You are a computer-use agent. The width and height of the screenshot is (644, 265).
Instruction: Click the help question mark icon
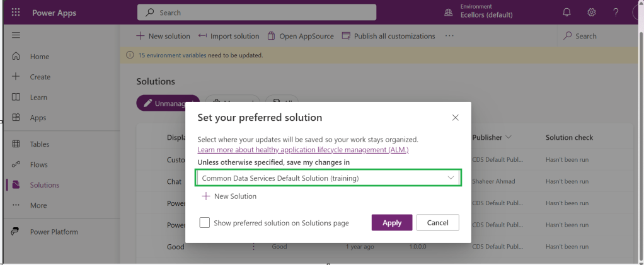(x=616, y=12)
